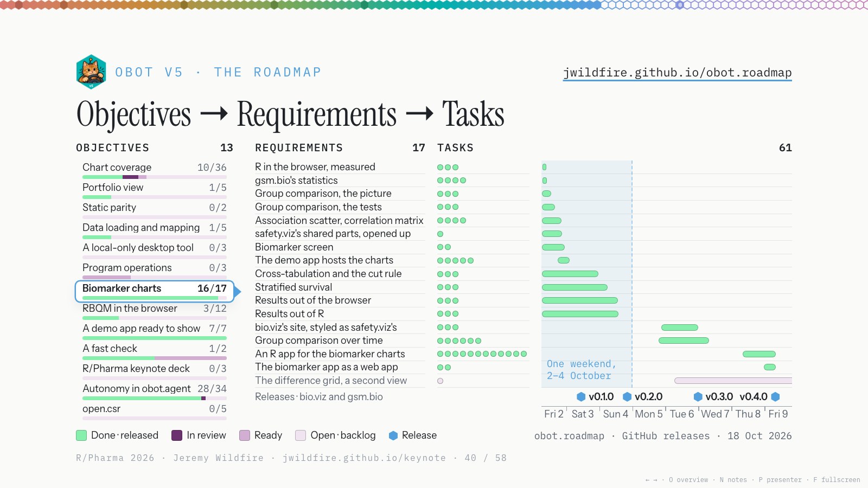Select the A demo app ready to show objective
The width and height of the screenshot is (868, 488).
[154, 331]
